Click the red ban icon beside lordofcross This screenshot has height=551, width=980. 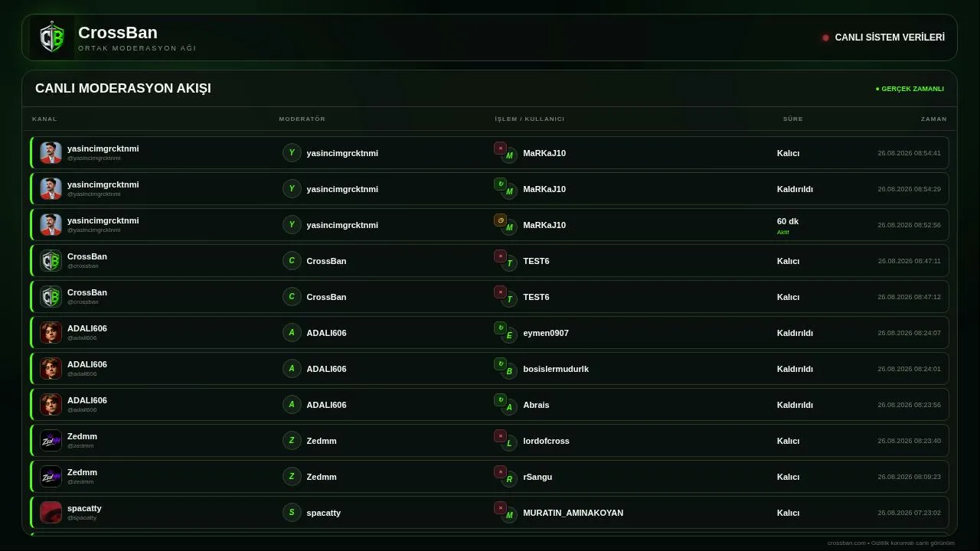500,435
